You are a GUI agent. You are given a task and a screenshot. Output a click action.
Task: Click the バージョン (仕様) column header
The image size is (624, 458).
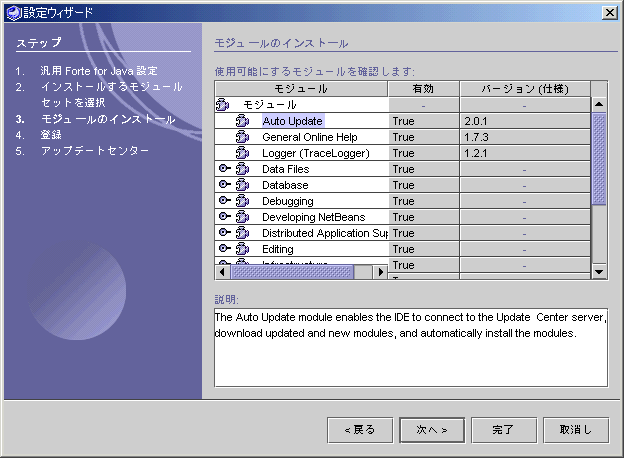point(524,89)
